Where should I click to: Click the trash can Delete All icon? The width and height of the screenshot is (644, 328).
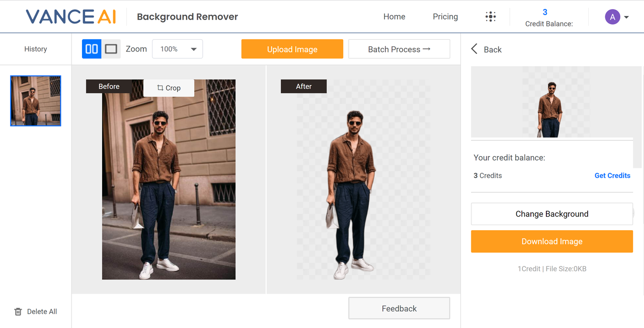point(18,311)
